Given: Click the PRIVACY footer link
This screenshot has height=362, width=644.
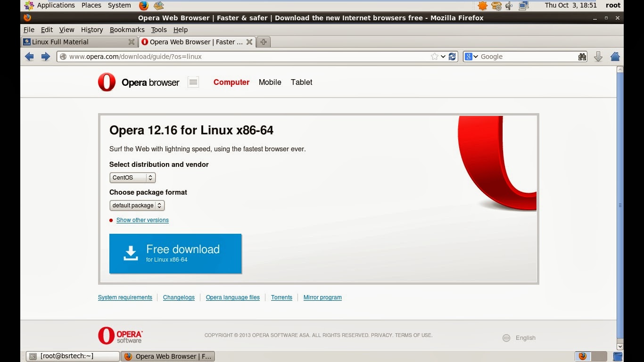Looking at the screenshot, I should (x=381, y=335).
